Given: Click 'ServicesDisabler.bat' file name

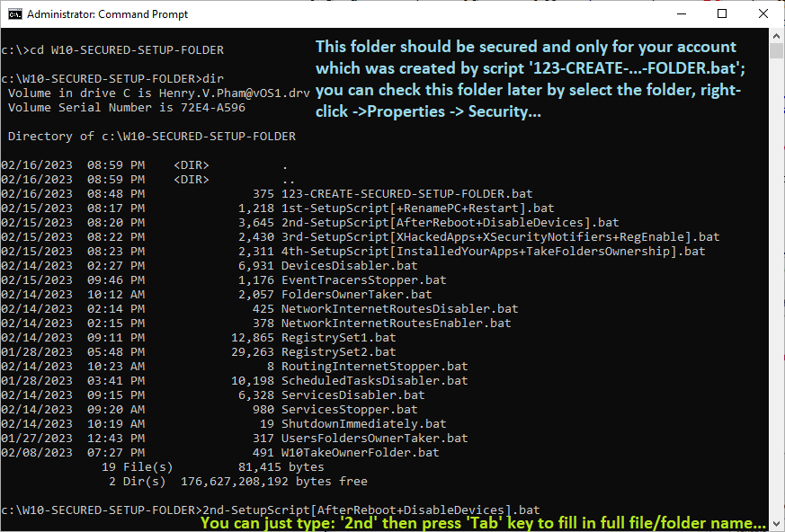Looking at the screenshot, I should tap(353, 395).
